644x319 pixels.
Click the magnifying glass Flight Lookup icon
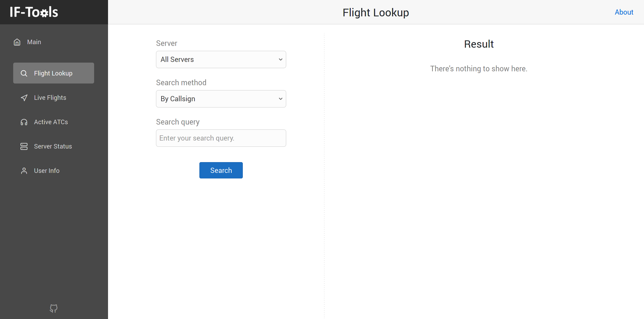point(24,73)
